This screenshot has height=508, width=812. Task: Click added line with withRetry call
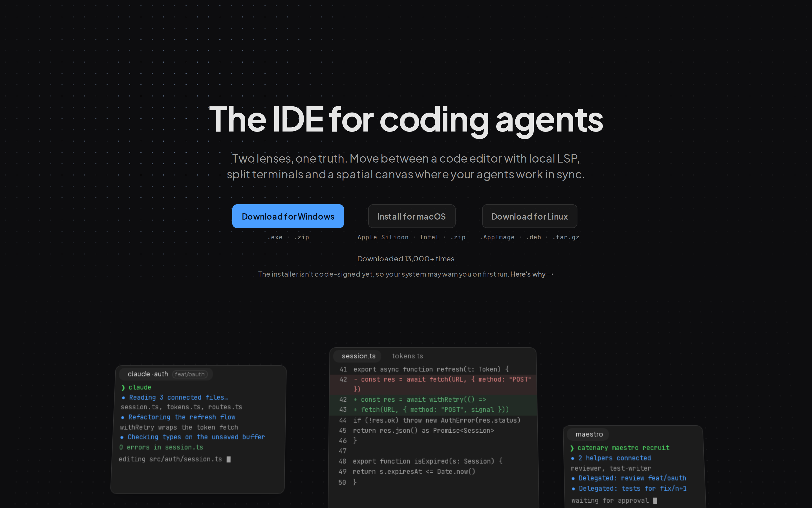click(x=433, y=399)
